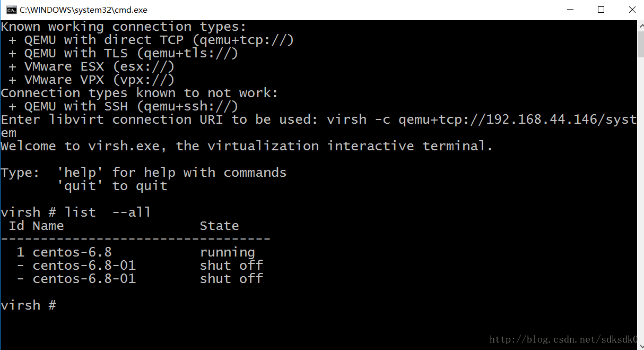Click the scrollbar up arrow

tap(640, 24)
